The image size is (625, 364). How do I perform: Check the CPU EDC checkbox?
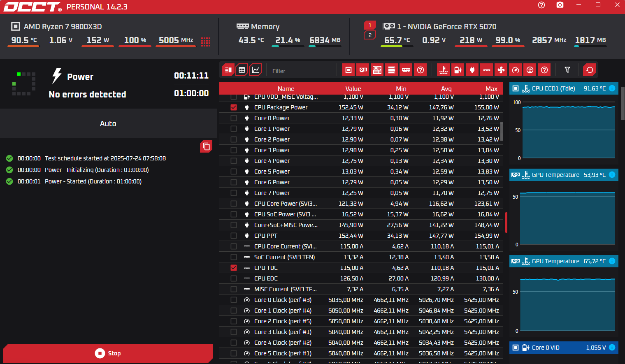pos(234,278)
